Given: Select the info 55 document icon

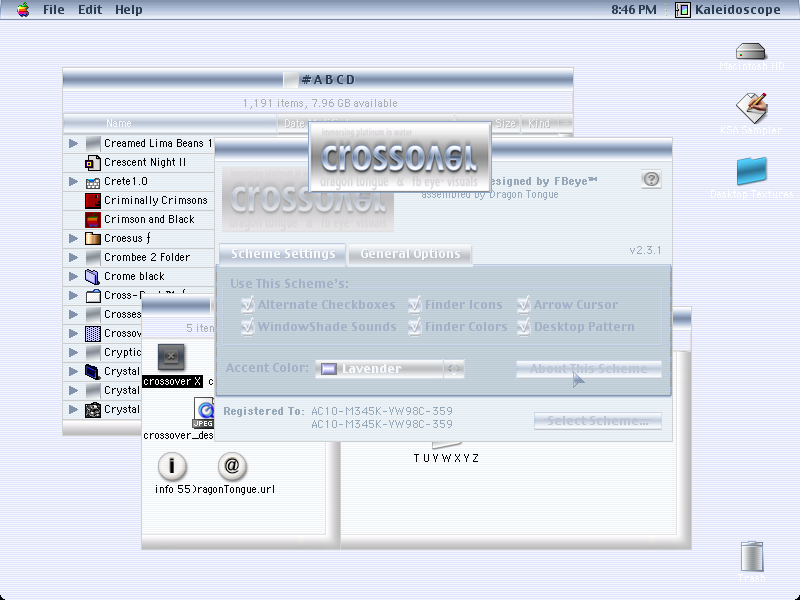Looking at the screenshot, I should pyautogui.click(x=171, y=466).
